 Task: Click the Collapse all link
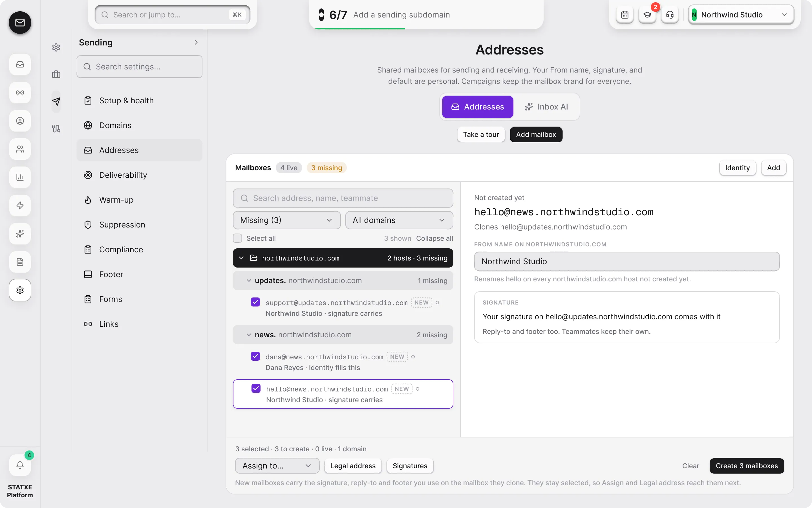point(434,238)
